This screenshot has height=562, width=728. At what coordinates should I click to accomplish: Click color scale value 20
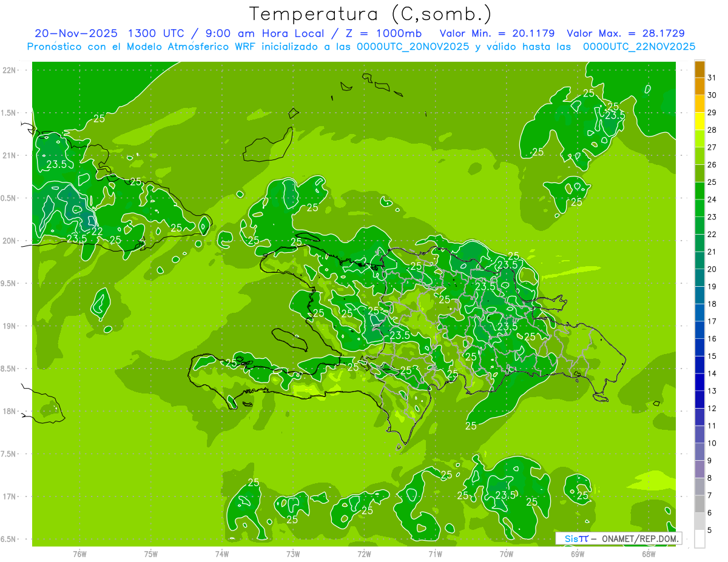(712, 269)
